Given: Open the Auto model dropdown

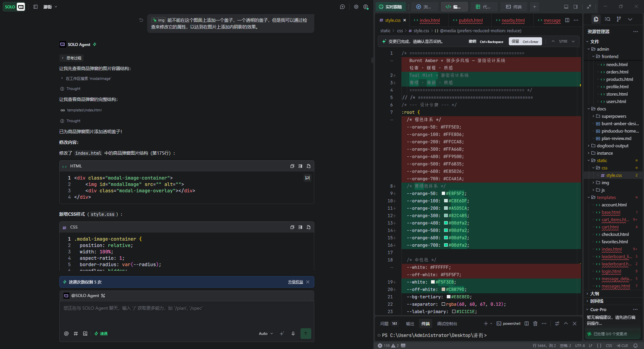Looking at the screenshot, I should pos(266,334).
